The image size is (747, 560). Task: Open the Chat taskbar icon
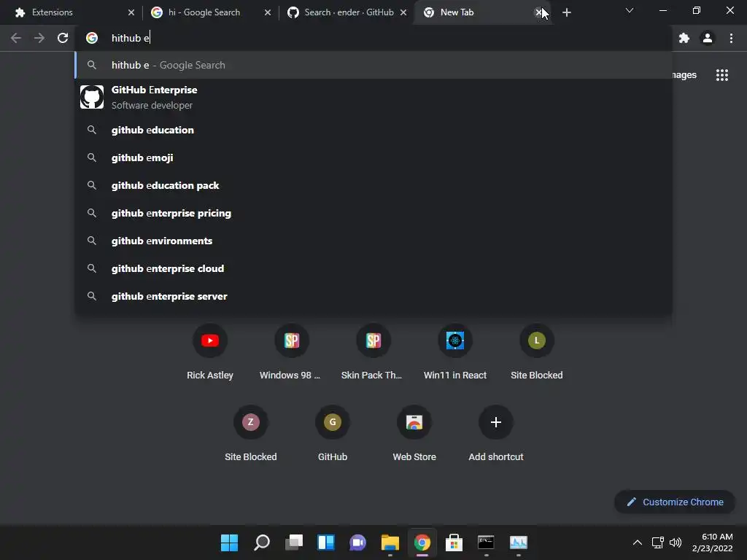(357, 542)
